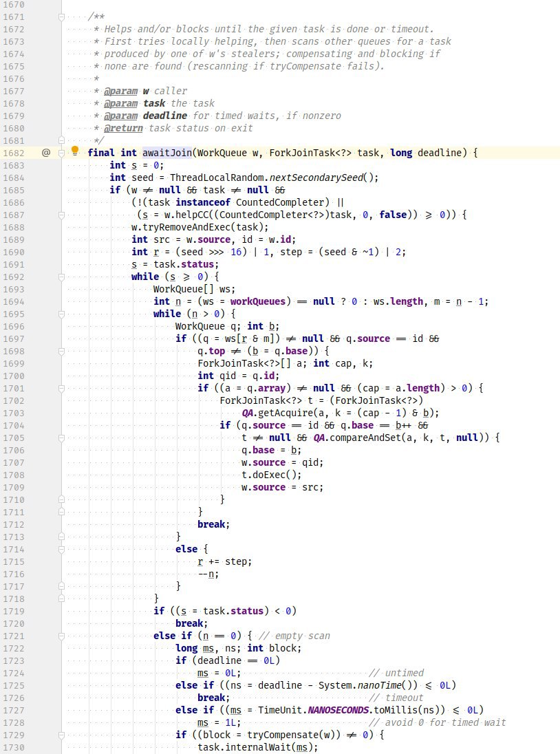Click ThreadLocalRandom in line 1684
560x754 pixels.
click(x=217, y=177)
